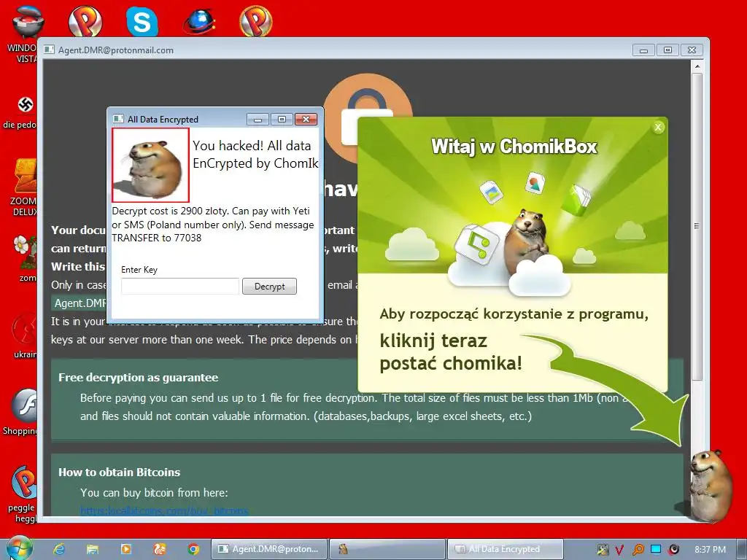Image resolution: width=747 pixels, height=560 pixels.
Task: Click the Enter Key input field
Action: (180, 286)
